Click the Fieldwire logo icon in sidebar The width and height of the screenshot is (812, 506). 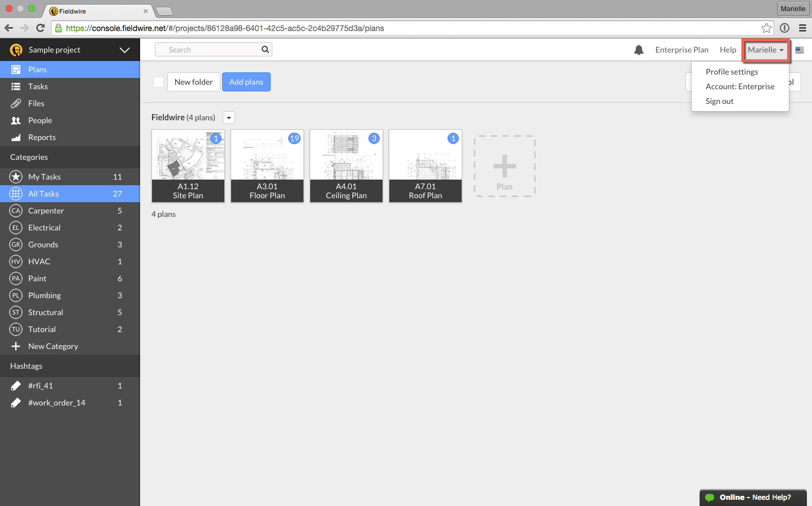[x=16, y=50]
